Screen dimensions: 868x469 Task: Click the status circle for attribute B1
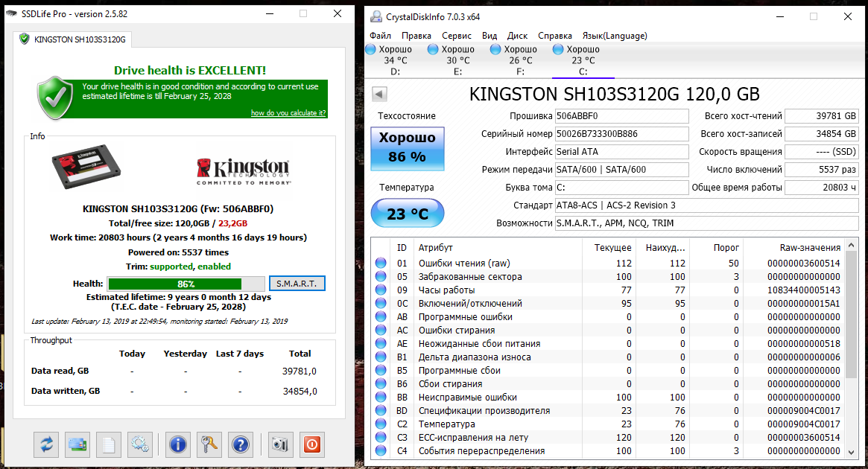click(381, 357)
